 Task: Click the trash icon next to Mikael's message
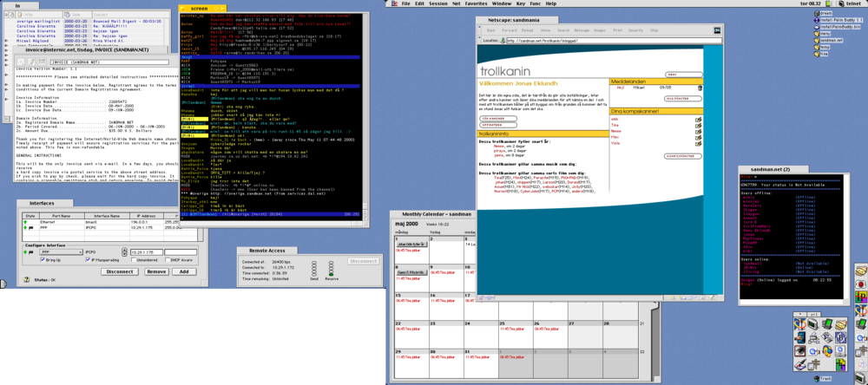(x=699, y=88)
